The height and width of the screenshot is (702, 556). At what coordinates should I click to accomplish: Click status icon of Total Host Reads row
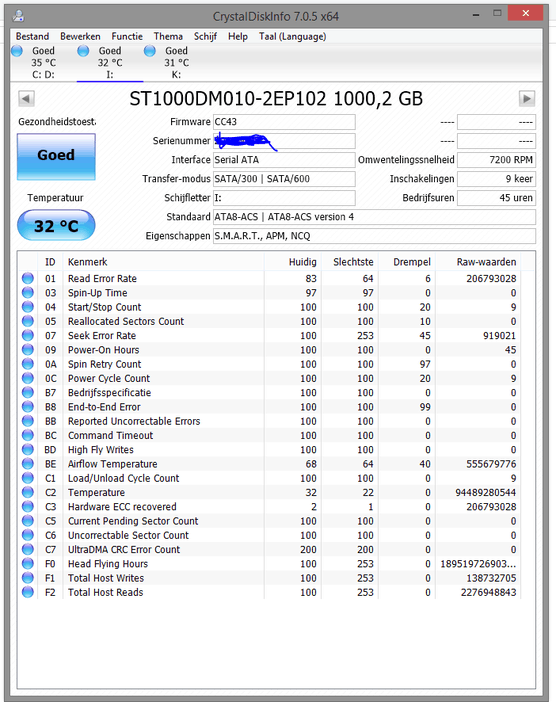click(28, 592)
